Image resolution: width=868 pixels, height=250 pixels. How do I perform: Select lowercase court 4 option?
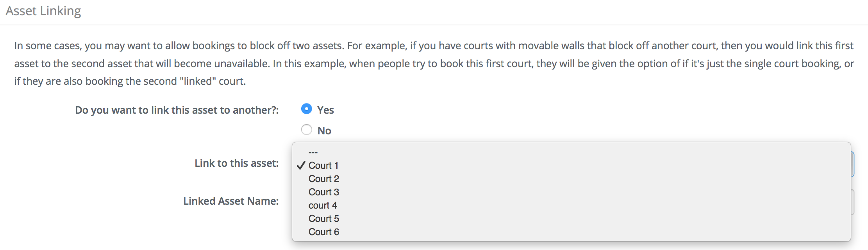coord(571,205)
